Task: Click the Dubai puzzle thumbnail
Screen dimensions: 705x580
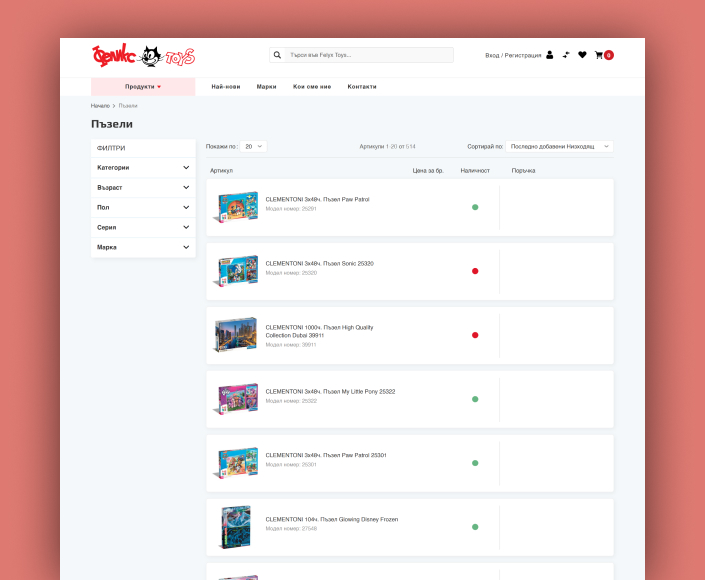Action: point(237,335)
